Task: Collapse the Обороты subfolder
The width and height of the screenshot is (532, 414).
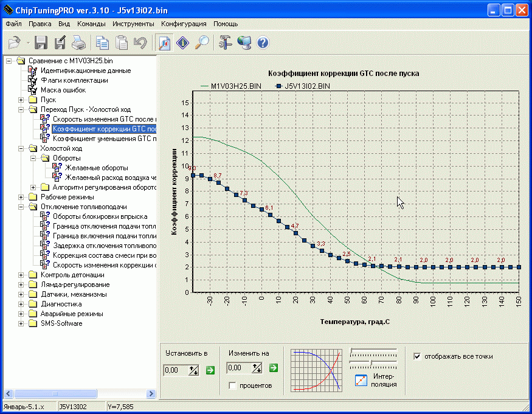Action: pos(33,158)
